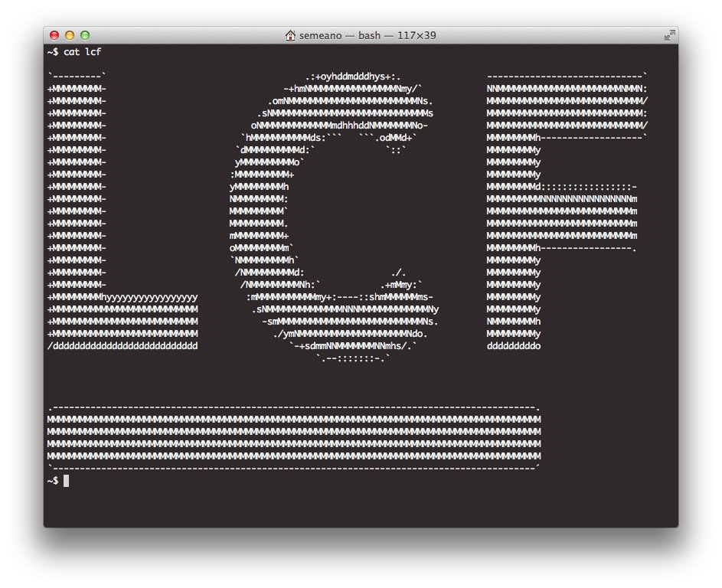Click the yellow minimize window button

pos(70,35)
